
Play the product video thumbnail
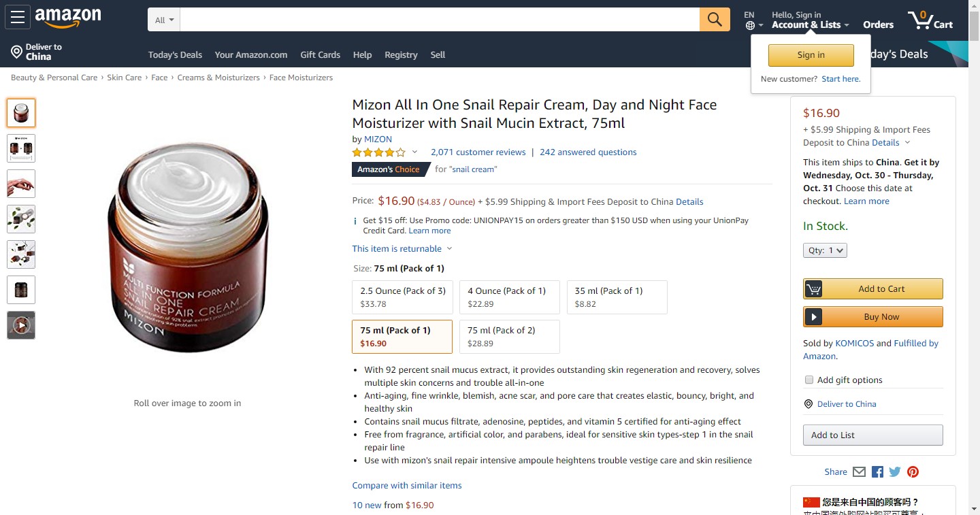tap(21, 325)
